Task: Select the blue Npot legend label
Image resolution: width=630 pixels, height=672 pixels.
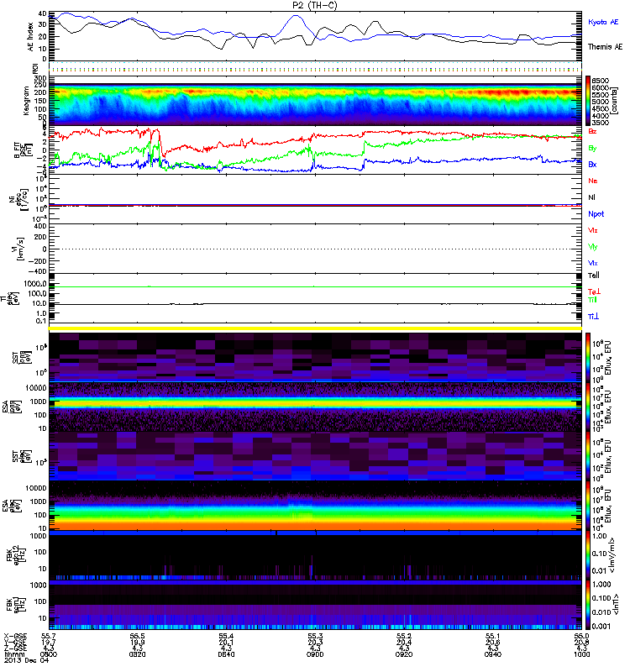Action: [x=596, y=214]
